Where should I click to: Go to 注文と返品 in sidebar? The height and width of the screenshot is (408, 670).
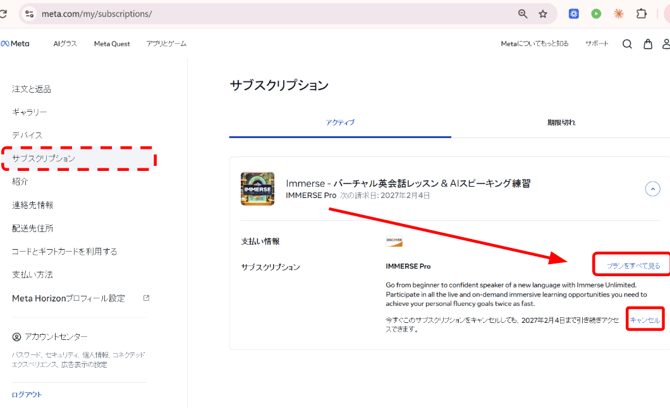pos(31,89)
